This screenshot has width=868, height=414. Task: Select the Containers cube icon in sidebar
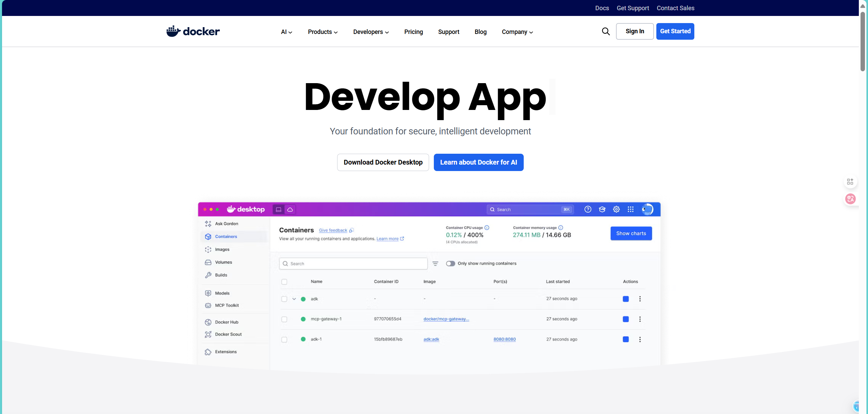point(208,237)
